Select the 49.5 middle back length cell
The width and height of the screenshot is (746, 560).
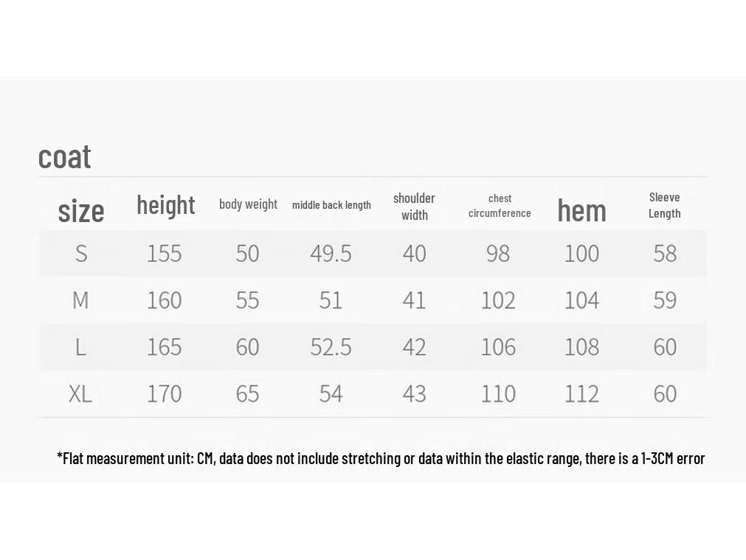331,254
